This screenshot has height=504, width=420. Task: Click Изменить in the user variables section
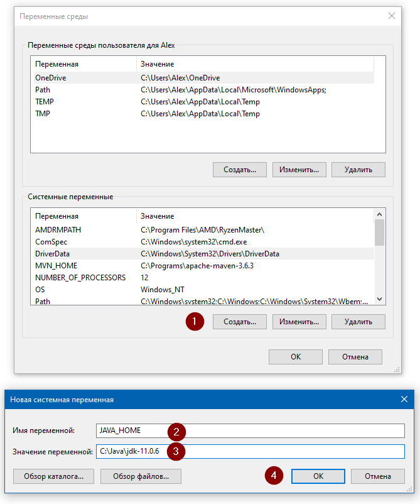point(299,170)
